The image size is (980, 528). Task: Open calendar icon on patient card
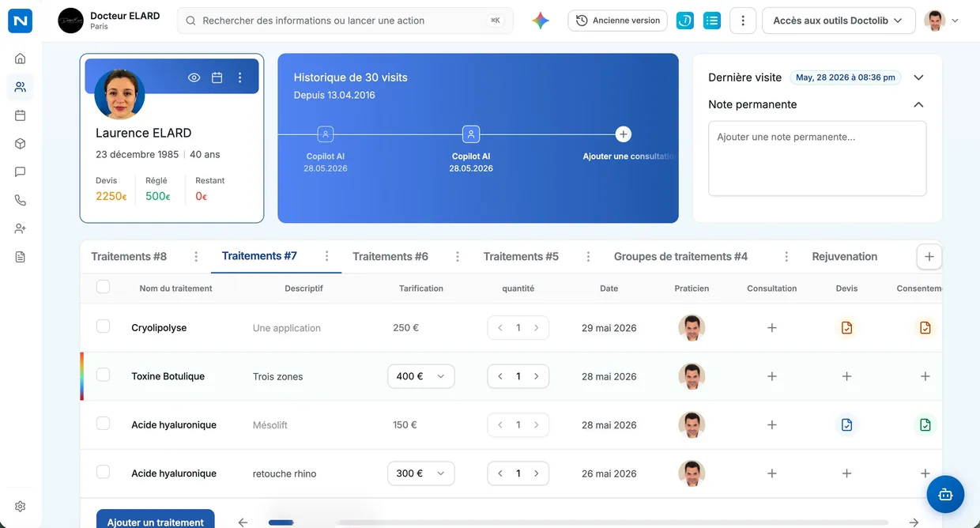(217, 77)
